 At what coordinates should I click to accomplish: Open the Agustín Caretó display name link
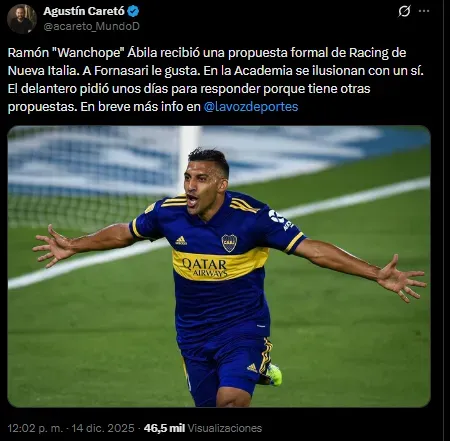(84, 11)
